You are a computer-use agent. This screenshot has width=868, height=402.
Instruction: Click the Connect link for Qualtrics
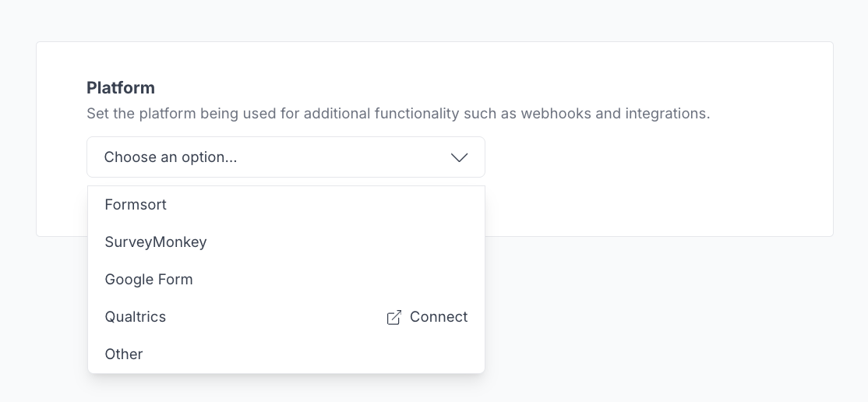pos(438,317)
